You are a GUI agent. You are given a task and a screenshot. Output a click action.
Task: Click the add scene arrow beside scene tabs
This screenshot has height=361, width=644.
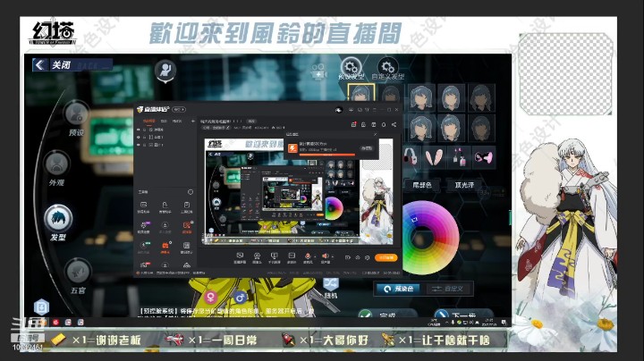point(192,121)
